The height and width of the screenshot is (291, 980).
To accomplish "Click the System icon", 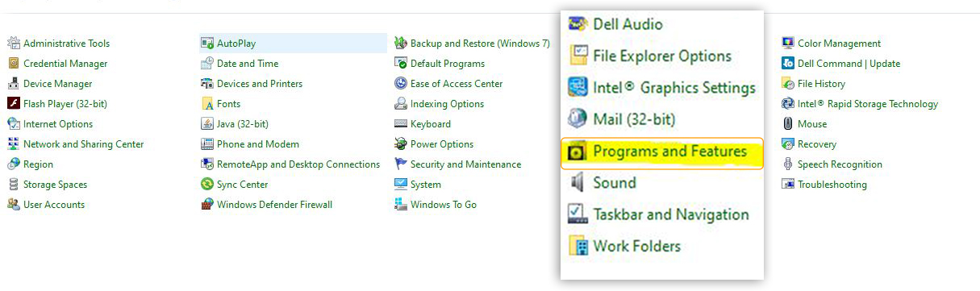I will click(401, 185).
